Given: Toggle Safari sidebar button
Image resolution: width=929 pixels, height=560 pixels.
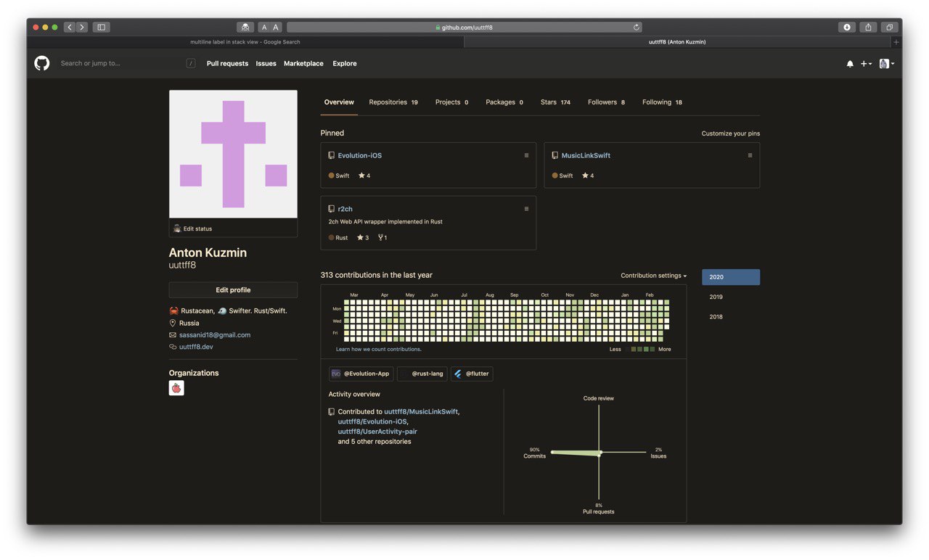Looking at the screenshot, I should 102,27.
